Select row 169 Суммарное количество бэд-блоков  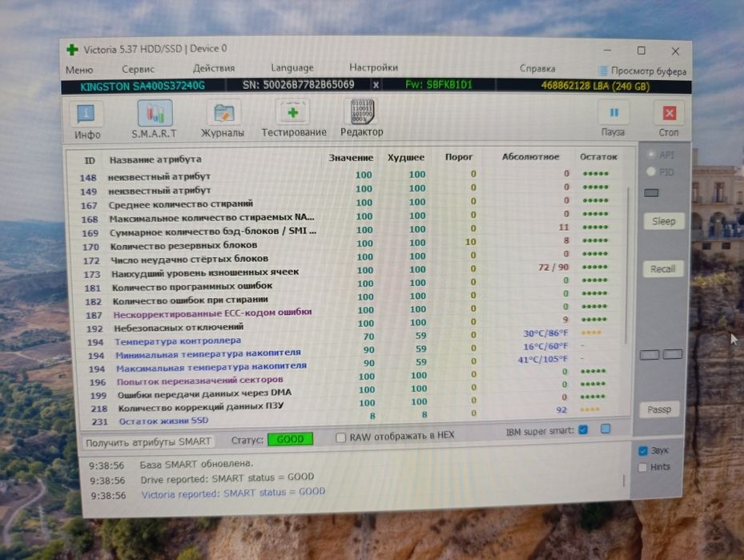344,230
